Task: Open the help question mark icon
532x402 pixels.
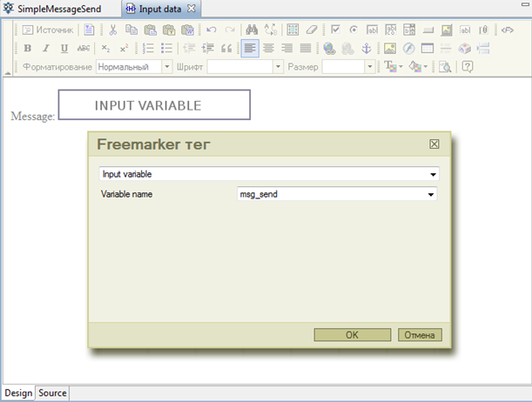Action: pos(468,67)
